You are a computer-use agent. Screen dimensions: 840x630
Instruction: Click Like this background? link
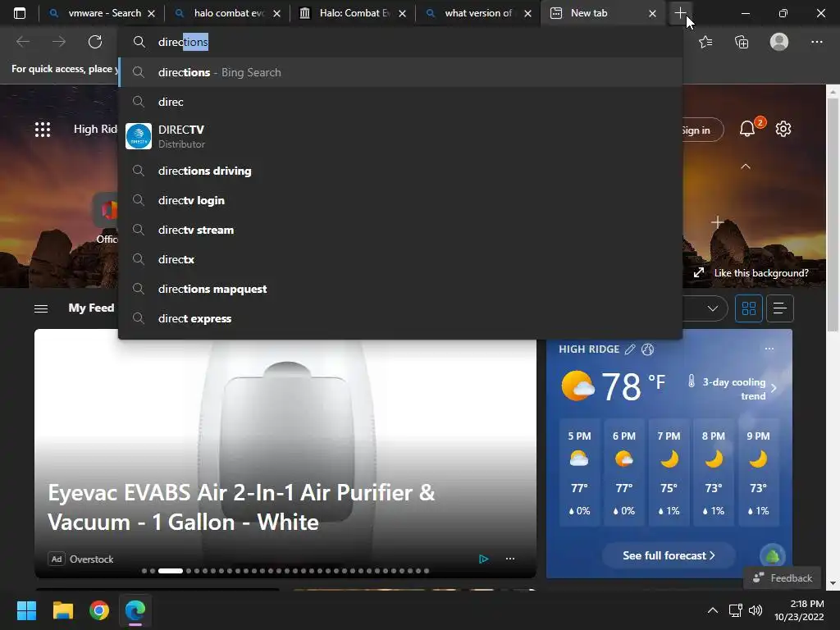click(761, 272)
